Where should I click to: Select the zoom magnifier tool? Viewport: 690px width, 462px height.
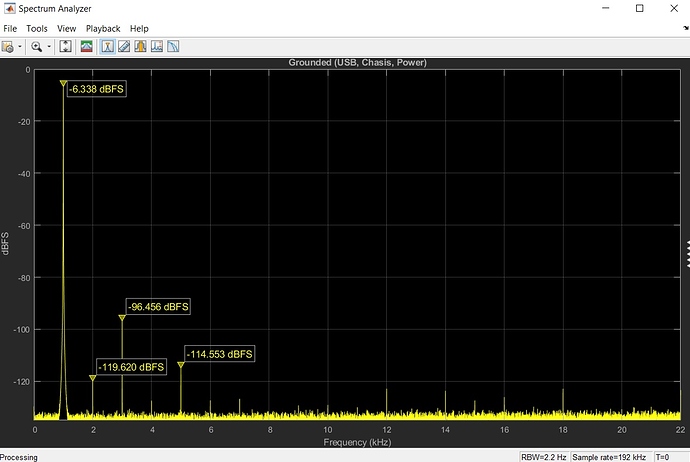tap(36, 46)
